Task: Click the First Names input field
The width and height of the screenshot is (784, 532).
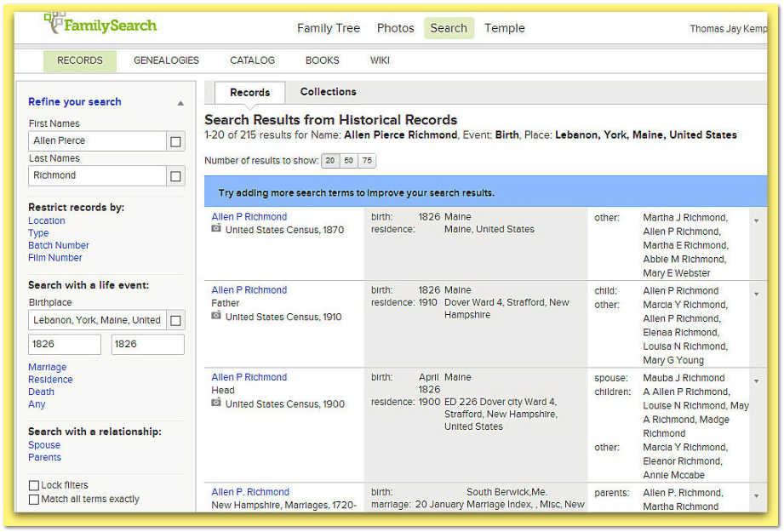Action: [97, 141]
